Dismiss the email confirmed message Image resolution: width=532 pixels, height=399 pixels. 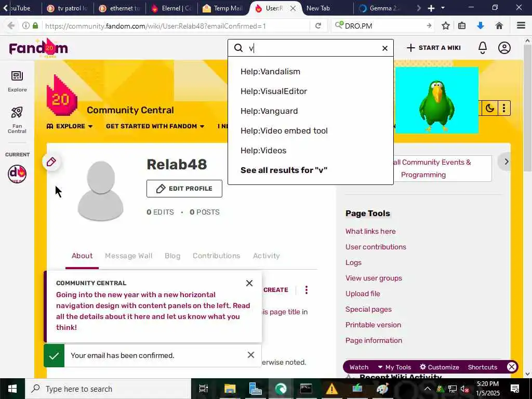251,355
